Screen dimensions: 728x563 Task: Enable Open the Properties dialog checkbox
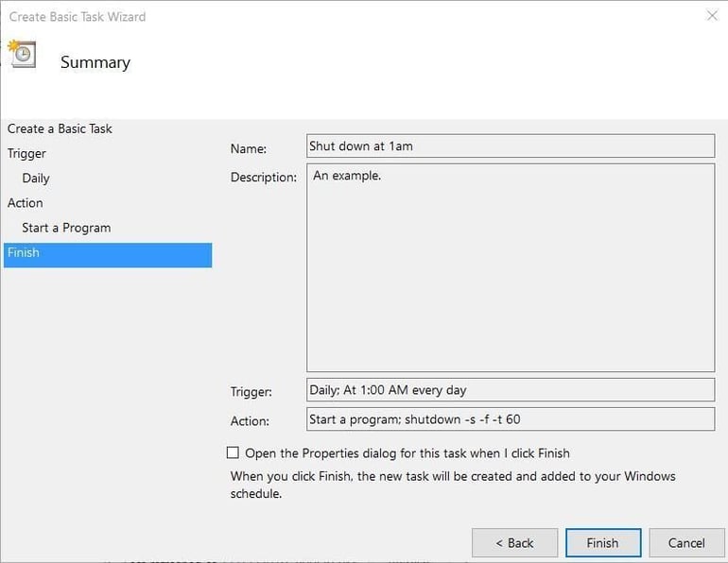pos(233,452)
